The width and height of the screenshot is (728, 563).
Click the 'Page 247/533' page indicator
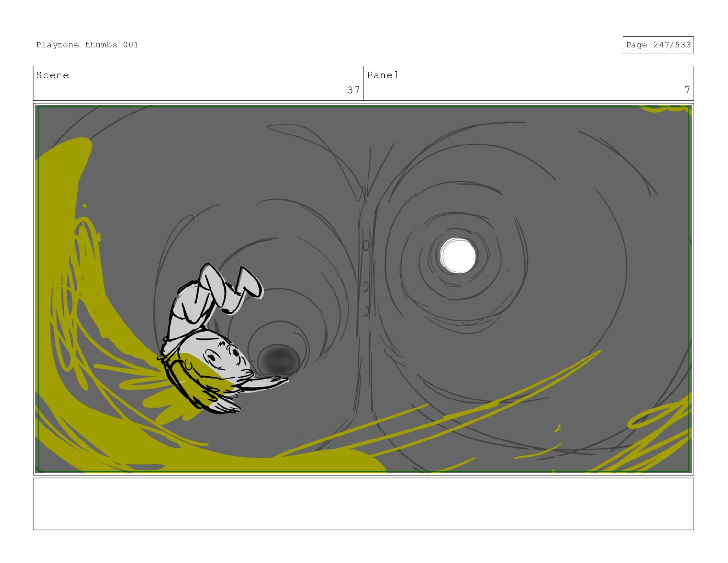click(x=658, y=45)
